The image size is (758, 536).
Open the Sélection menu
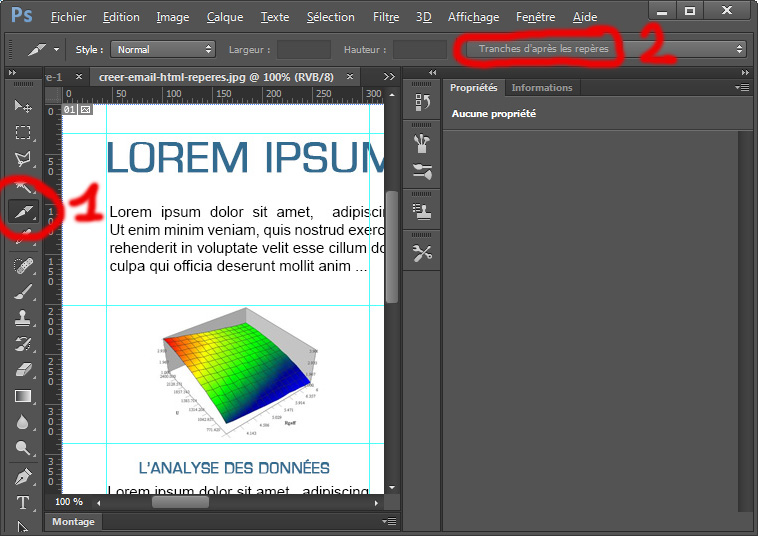[x=331, y=17]
